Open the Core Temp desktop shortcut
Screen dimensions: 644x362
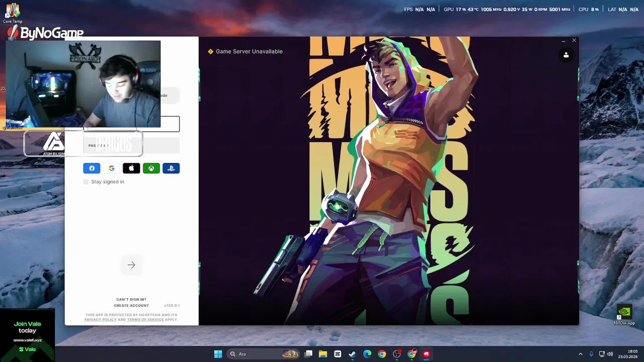(13, 13)
